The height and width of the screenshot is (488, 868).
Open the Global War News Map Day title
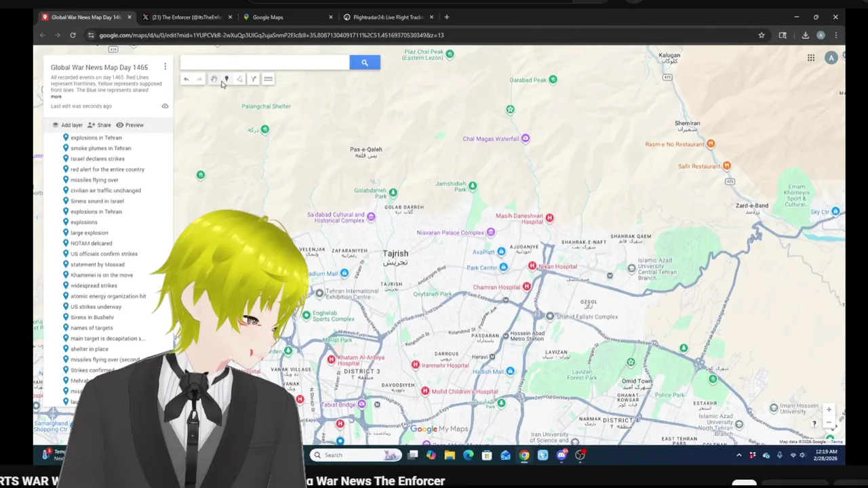(x=99, y=67)
